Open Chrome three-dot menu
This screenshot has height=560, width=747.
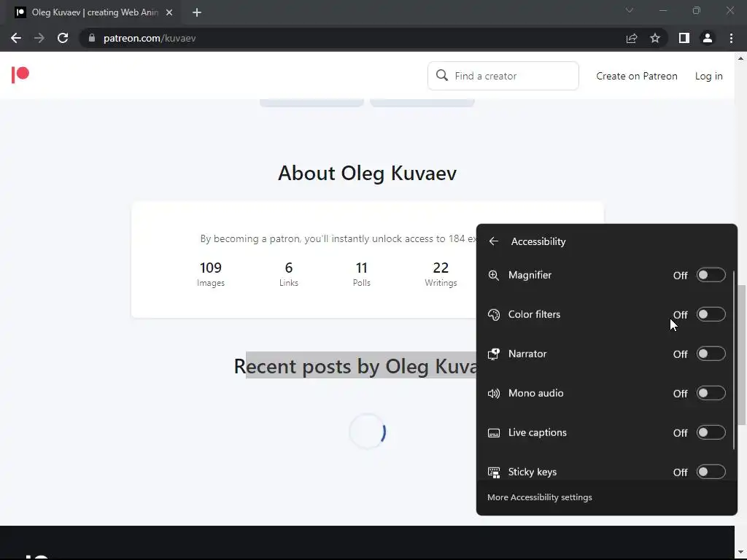coord(731,38)
